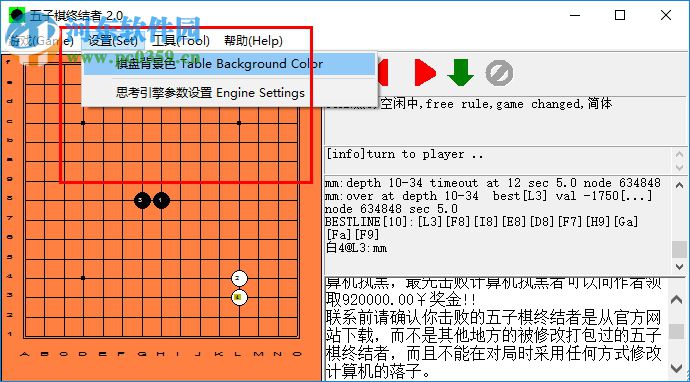
Task: Click the bottom text panel scroll-up arrow
Action: 676,300
